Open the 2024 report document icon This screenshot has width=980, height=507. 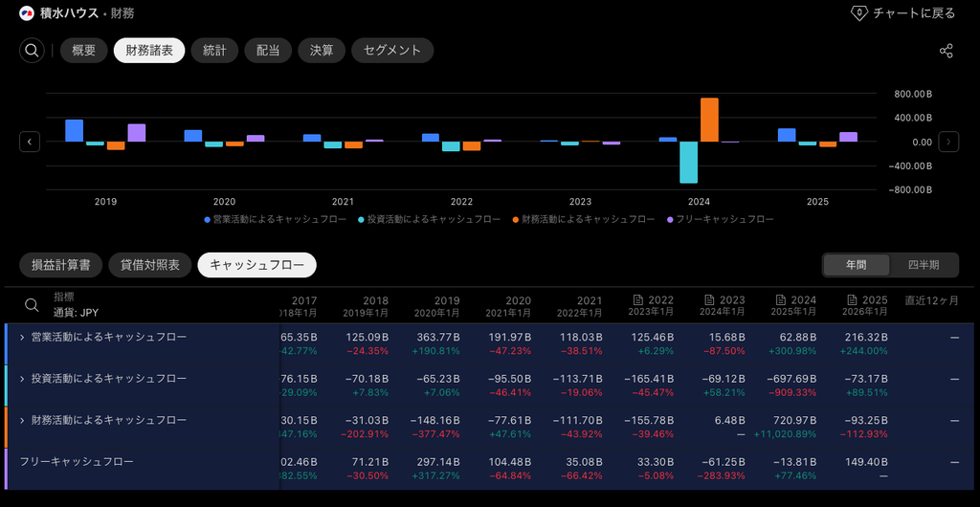781,300
